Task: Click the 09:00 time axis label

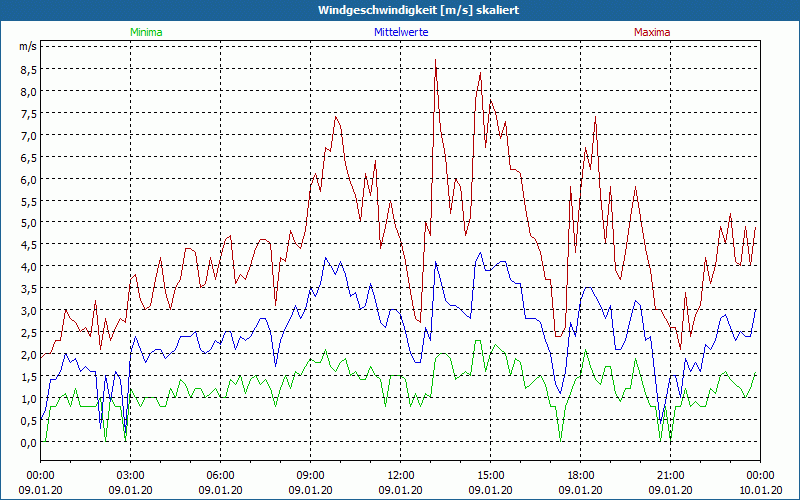Action: pos(310,476)
